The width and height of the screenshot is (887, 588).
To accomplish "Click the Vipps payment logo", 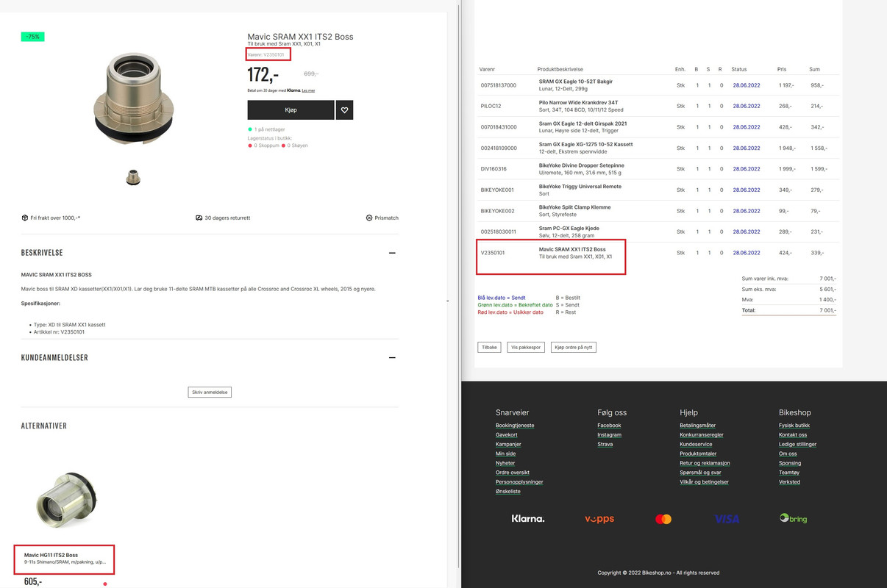I will 599,519.
